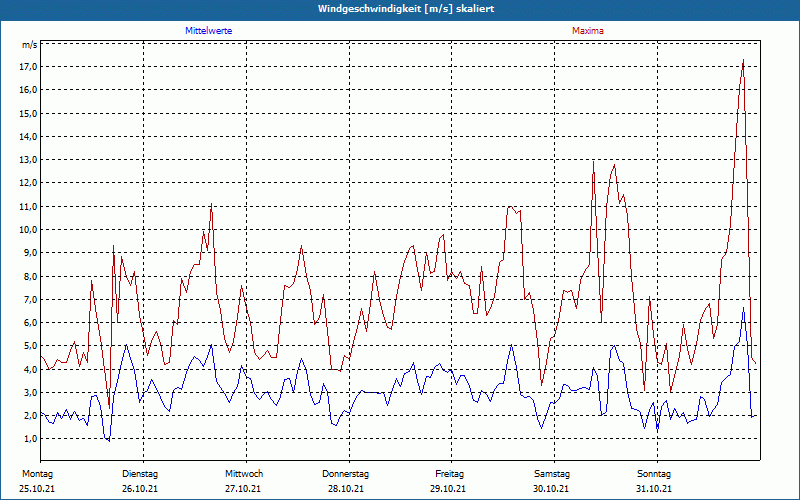
Task: Click the '14,0' y-axis value
Action: point(28,136)
